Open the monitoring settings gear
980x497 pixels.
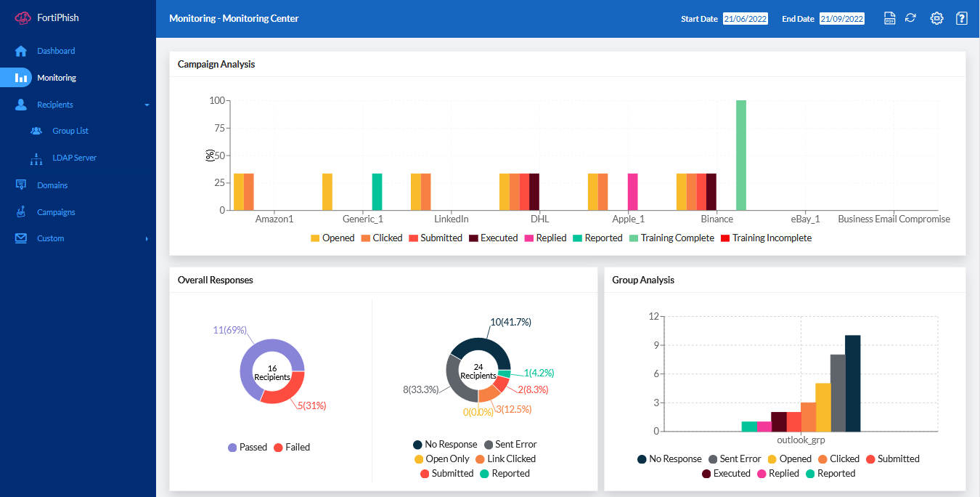(936, 17)
